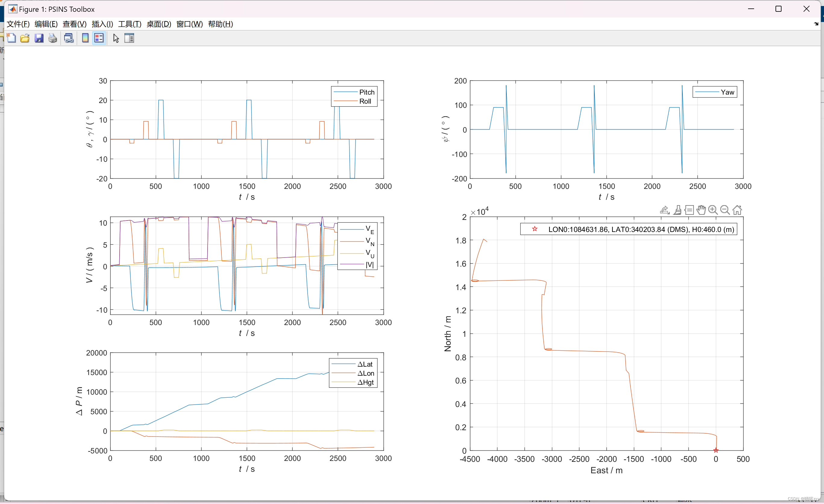The width and height of the screenshot is (824, 504).
Task: Expand the docking arrow at menu bar right
Action: (816, 24)
